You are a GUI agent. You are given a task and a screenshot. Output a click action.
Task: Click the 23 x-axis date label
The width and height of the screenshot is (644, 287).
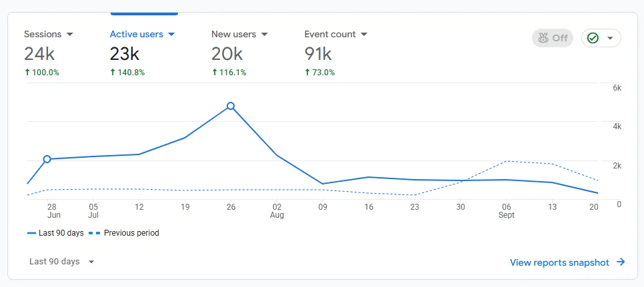coord(415,207)
